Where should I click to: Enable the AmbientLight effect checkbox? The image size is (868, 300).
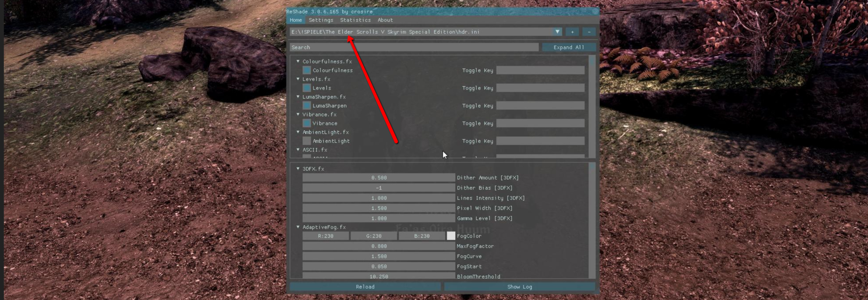(x=307, y=141)
